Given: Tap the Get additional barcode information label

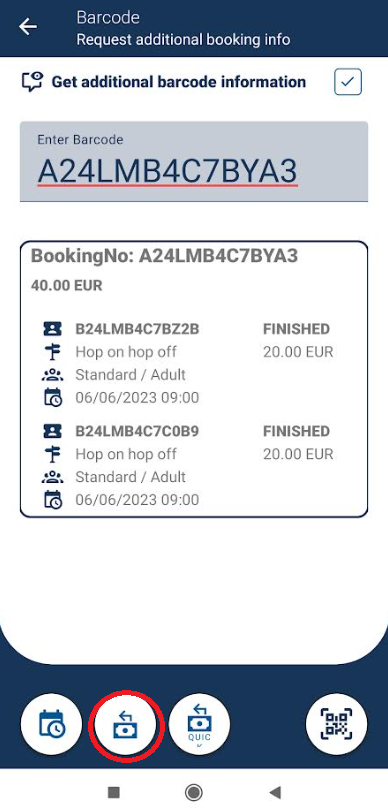Looking at the screenshot, I should coord(179,82).
